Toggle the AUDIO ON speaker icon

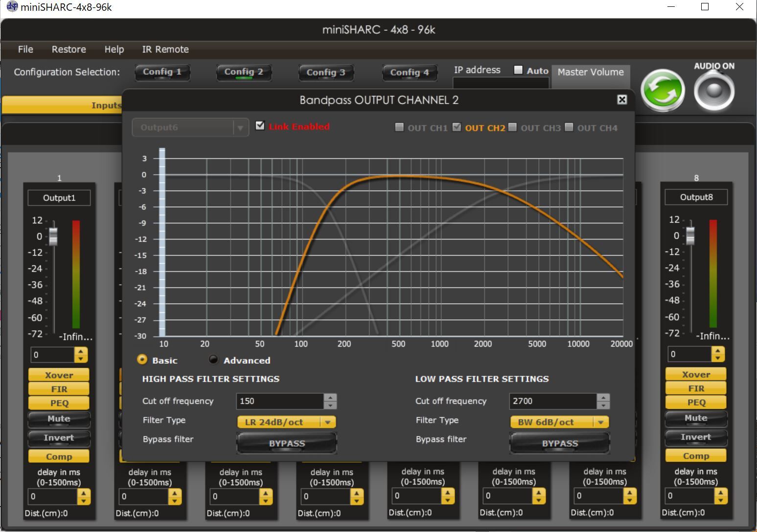(x=714, y=90)
